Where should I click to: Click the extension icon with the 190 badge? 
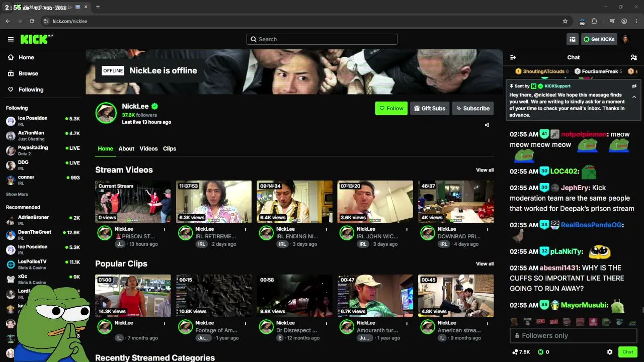pos(582,22)
